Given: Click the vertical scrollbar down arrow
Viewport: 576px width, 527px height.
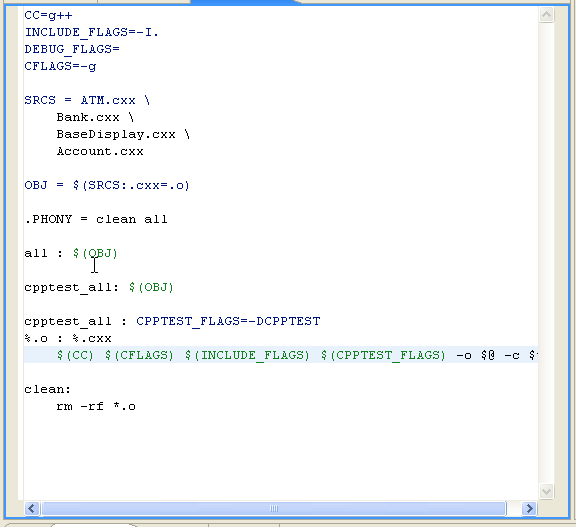Looking at the screenshot, I should point(546,491).
